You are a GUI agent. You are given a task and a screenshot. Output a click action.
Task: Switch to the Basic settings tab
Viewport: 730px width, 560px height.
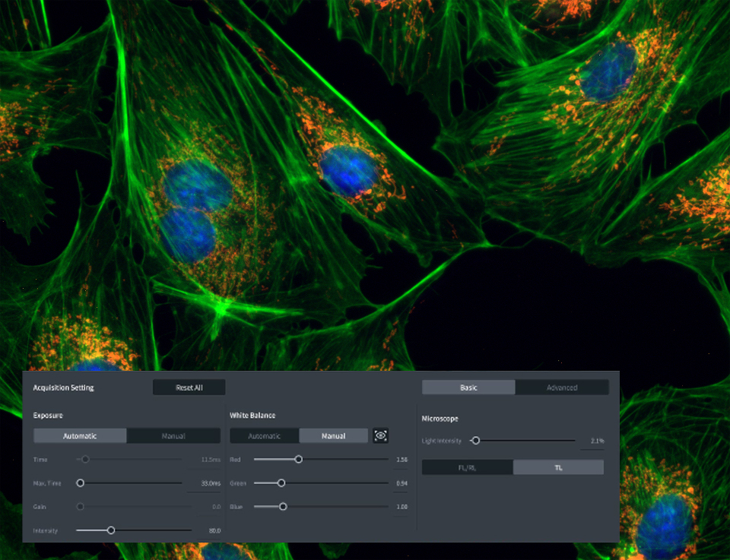(468, 388)
